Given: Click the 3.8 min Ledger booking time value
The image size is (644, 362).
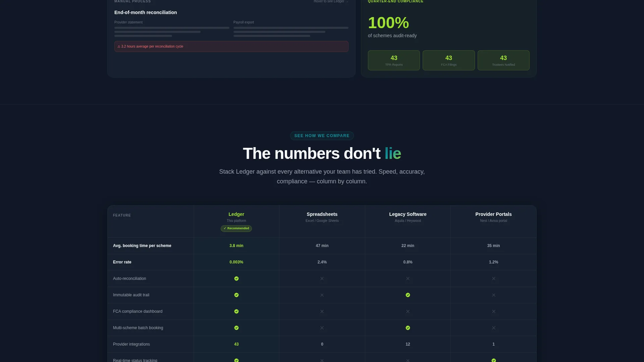Looking at the screenshot, I should tap(236, 246).
